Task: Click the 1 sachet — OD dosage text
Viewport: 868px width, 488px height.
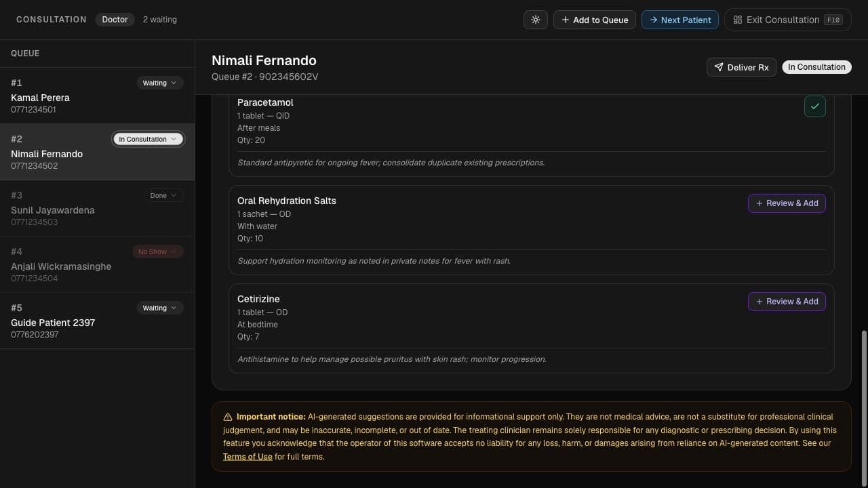Action: pos(264,214)
